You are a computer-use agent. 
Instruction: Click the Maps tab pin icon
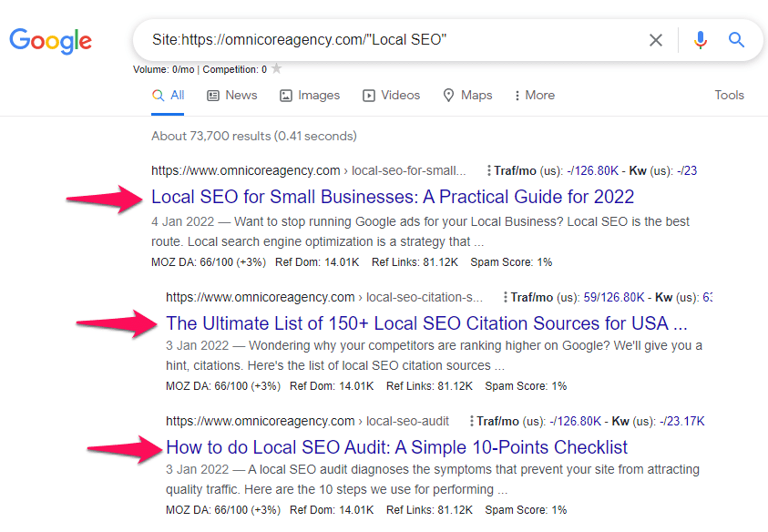448,96
